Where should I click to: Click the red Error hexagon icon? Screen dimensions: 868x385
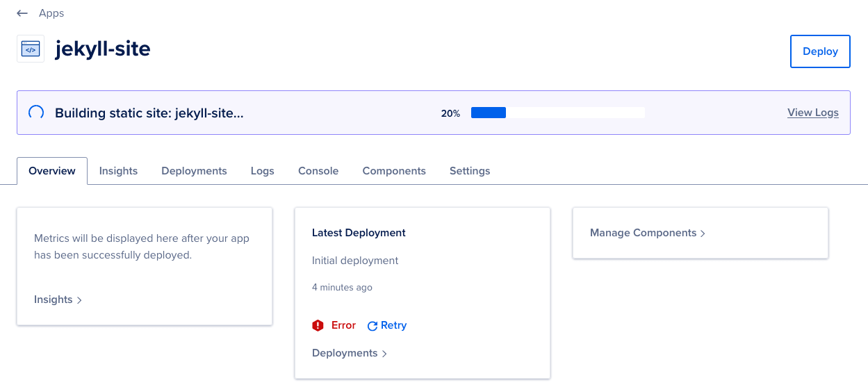coord(318,325)
